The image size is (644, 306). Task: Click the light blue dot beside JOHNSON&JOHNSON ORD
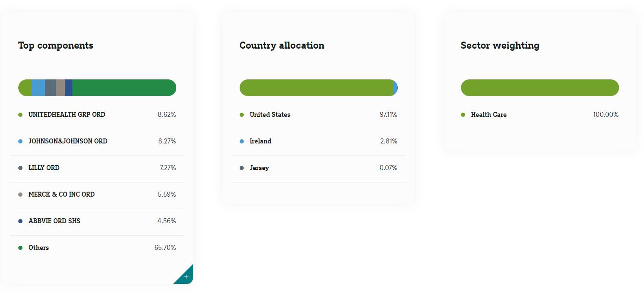click(x=20, y=141)
